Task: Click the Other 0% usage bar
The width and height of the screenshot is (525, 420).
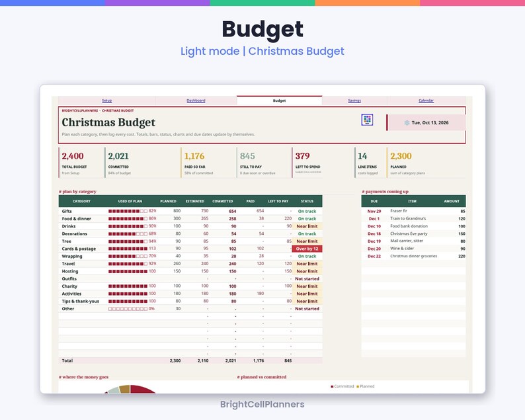Action: 131,309
